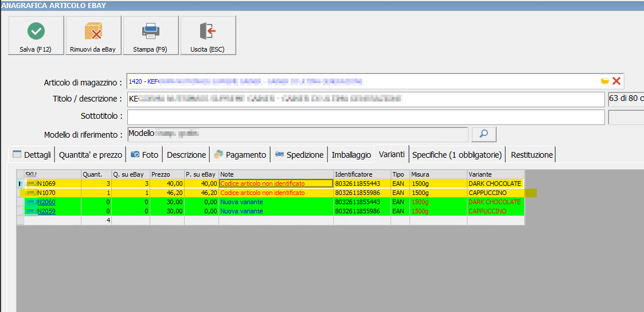This screenshot has height=312, width=644.
Task: Click the Note column header
Action: [x=276, y=174]
